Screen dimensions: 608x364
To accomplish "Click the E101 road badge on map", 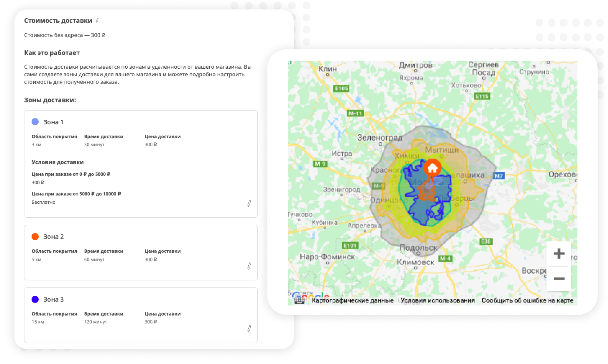I will pyautogui.click(x=350, y=246).
